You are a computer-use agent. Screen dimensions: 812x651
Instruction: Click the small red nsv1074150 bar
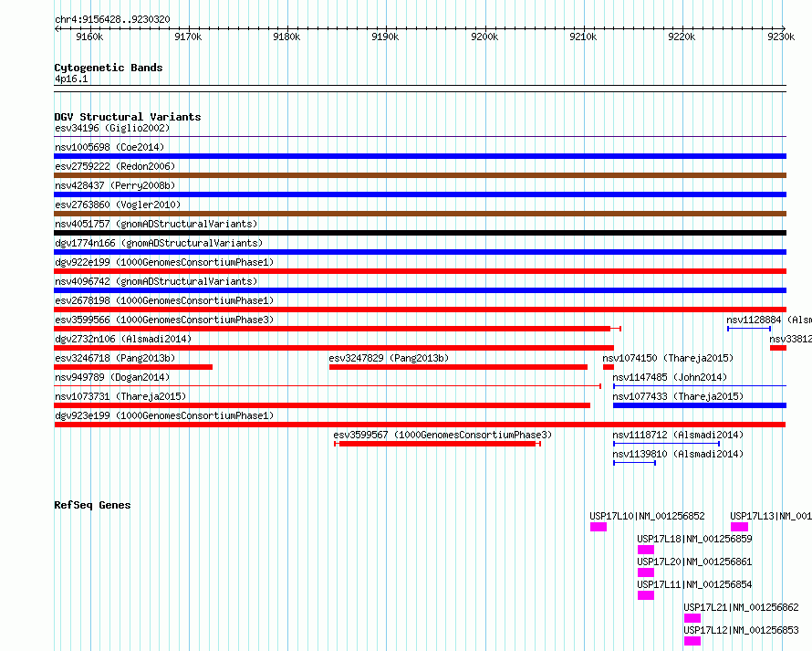tap(609, 367)
